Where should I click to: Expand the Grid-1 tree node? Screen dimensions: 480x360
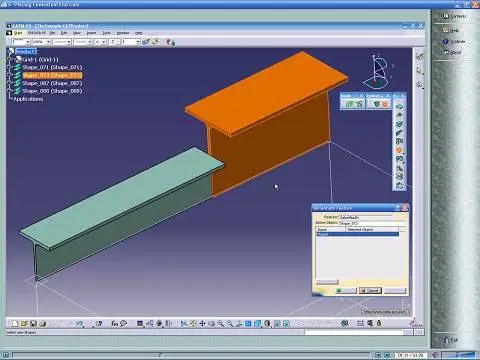(10, 59)
